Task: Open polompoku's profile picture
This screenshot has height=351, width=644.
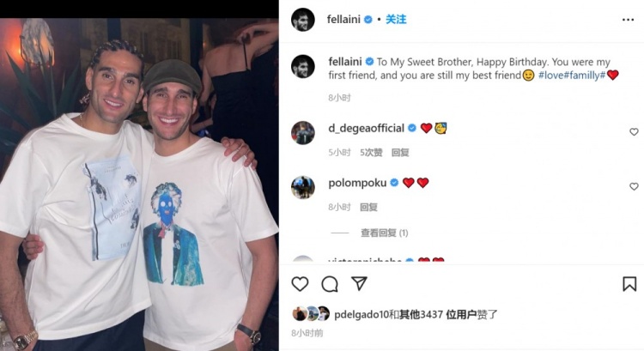Action: coord(303,187)
